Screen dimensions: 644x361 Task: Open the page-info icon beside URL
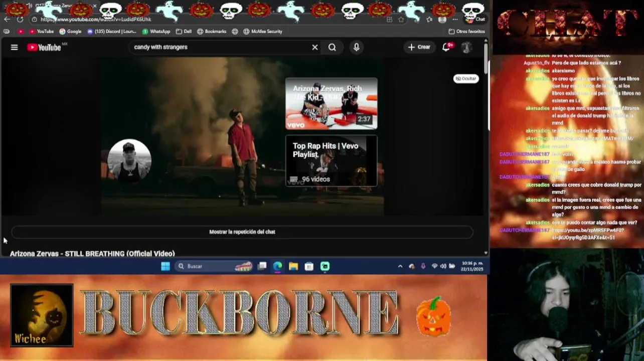point(34,19)
